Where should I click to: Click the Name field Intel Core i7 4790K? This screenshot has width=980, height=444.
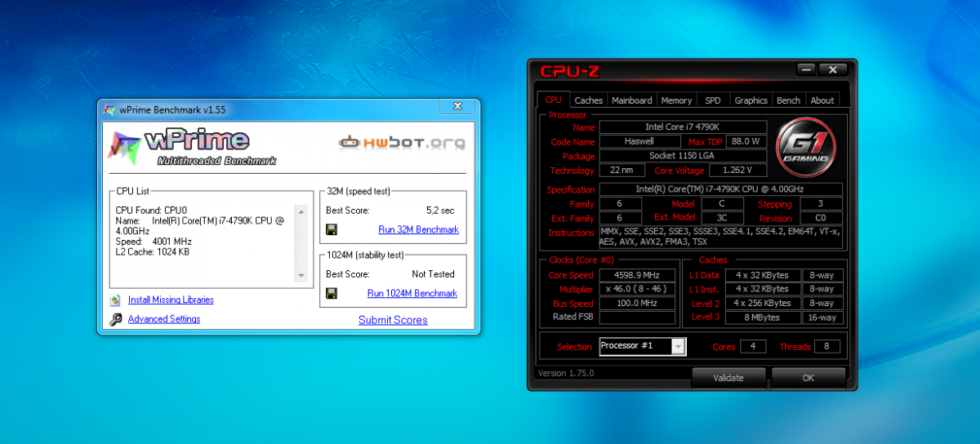[683, 127]
